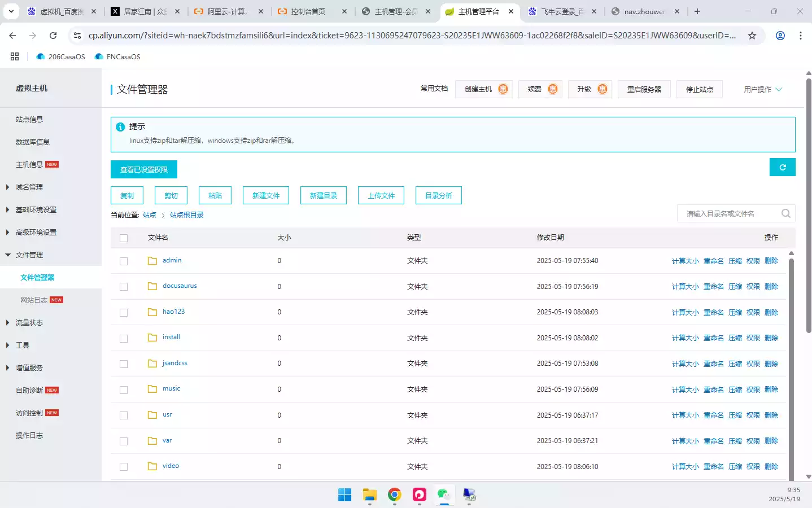
Task: View site information icon in address bar
Action: pos(77,36)
